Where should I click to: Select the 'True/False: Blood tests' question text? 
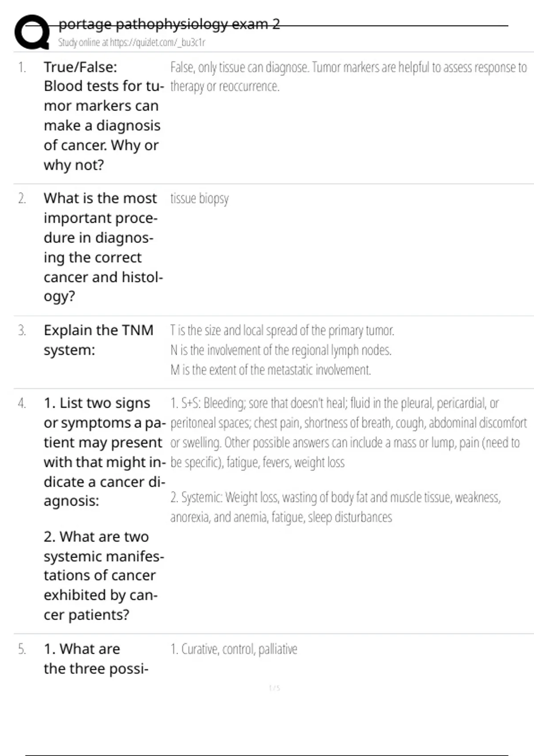[102, 116]
